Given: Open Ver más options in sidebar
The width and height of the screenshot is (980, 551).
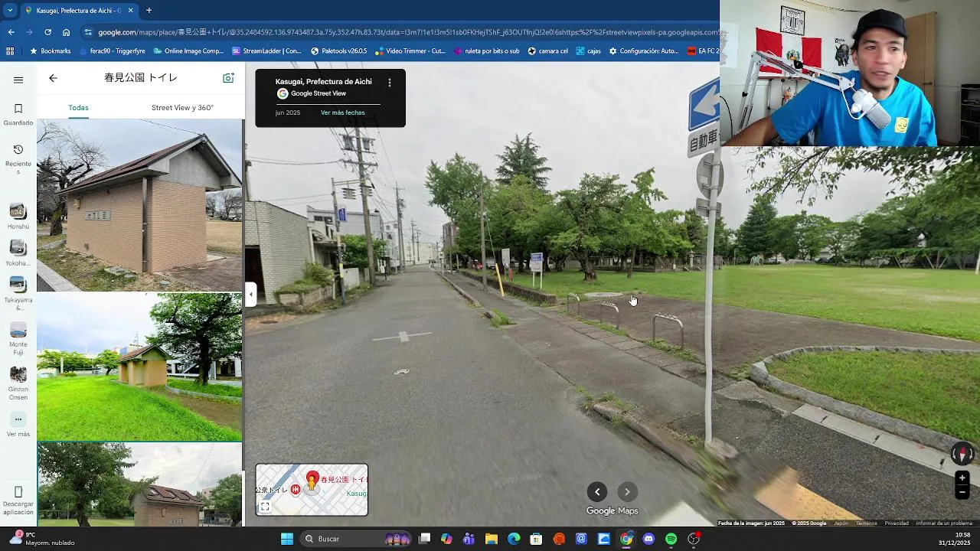Looking at the screenshot, I should [x=18, y=425].
